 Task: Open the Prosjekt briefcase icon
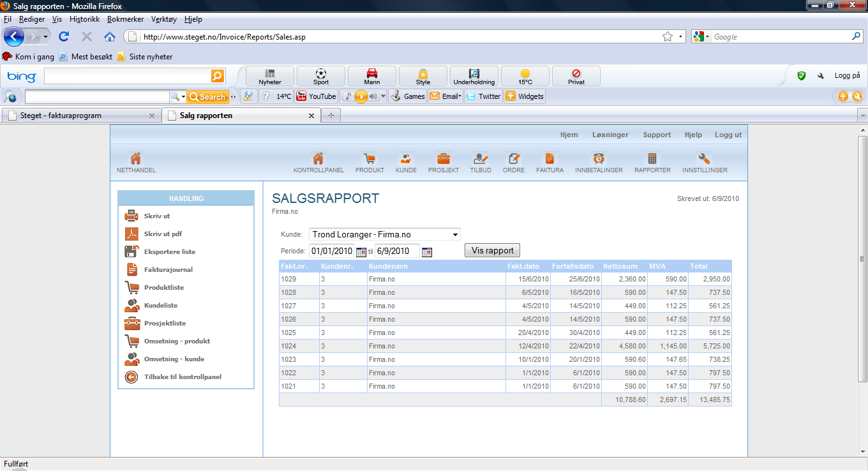pyautogui.click(x=443, y=158)
